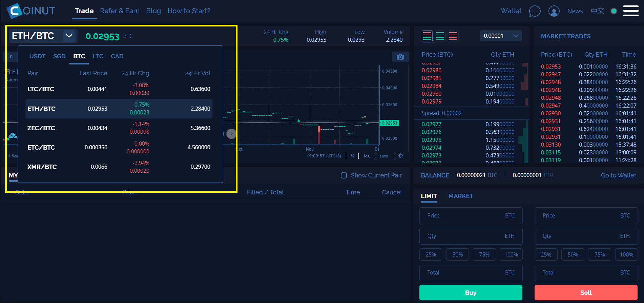This screenshot has height=303, width=644.
Task: Click the green Buy button
Action: coord(471,292)
